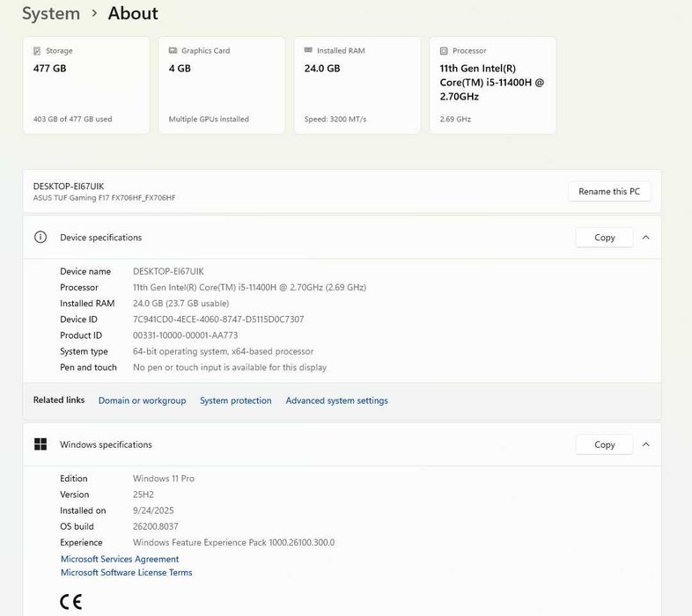Screen dimensions: 692x616
Task: Open the Storage 477 GB card
Action: [x=86, y=85]
